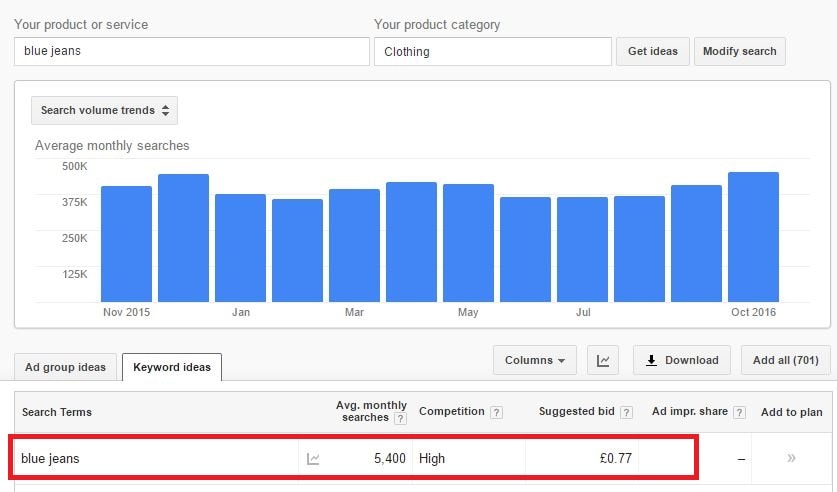Click the 5,400 monthly searches value
The height and width of the screenshot is (492, 837).
click(x=390, y=458)
